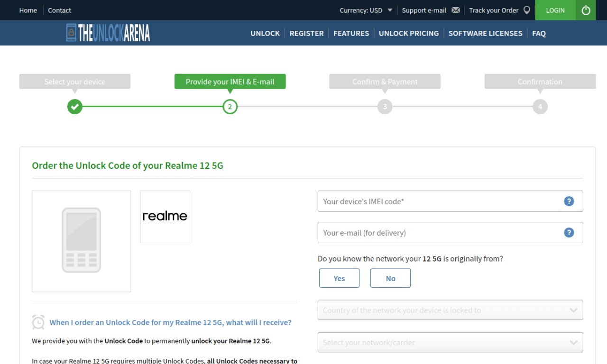Click the Your device's IMEI code field
The width and height of the screenshot is (607, 364).
(450, 201)
